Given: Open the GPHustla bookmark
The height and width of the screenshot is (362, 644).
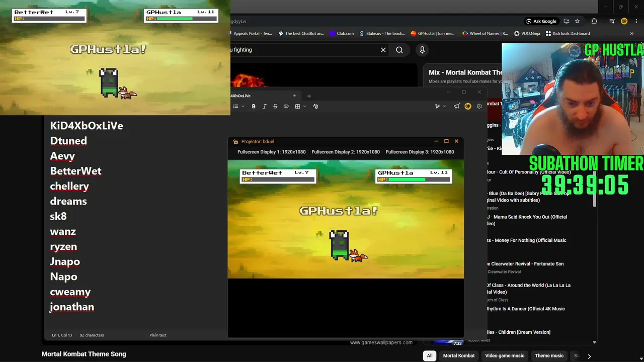Looking at the screenshot, I should 433,34.
